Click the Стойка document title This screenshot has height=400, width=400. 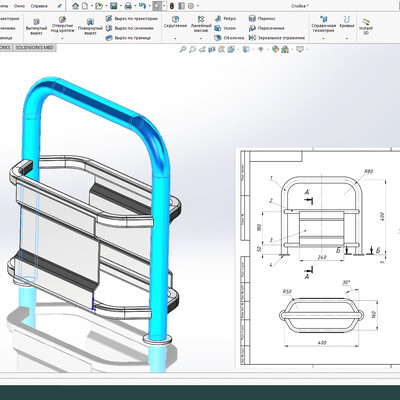(x=300, y=6)
